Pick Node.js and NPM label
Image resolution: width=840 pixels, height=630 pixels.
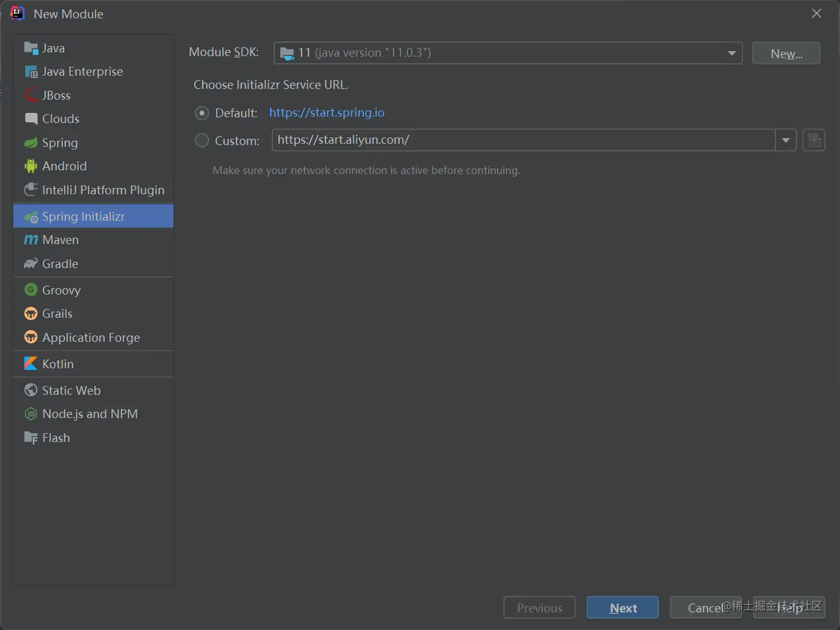pos(90,414)
